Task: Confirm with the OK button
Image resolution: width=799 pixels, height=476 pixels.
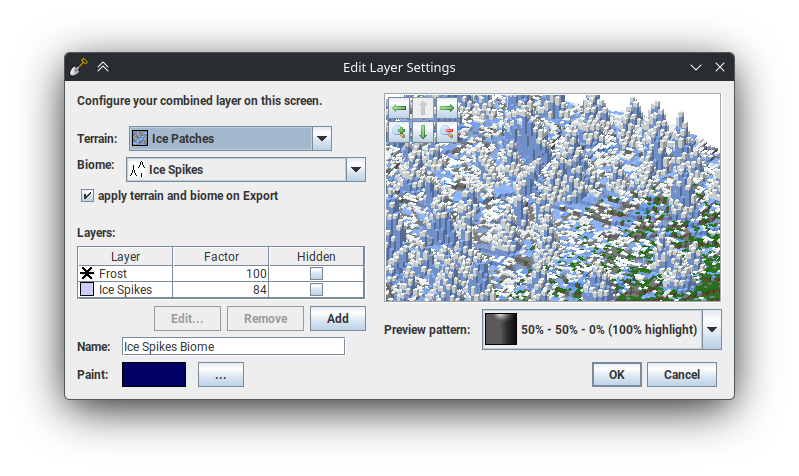Action: (x=617, y=375)
